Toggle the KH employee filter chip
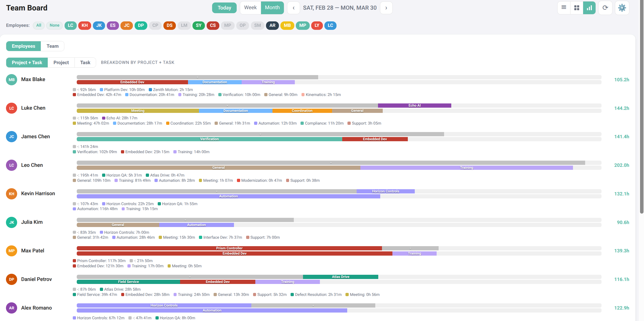The image size is (644, 321). click(x=84, y=25)
